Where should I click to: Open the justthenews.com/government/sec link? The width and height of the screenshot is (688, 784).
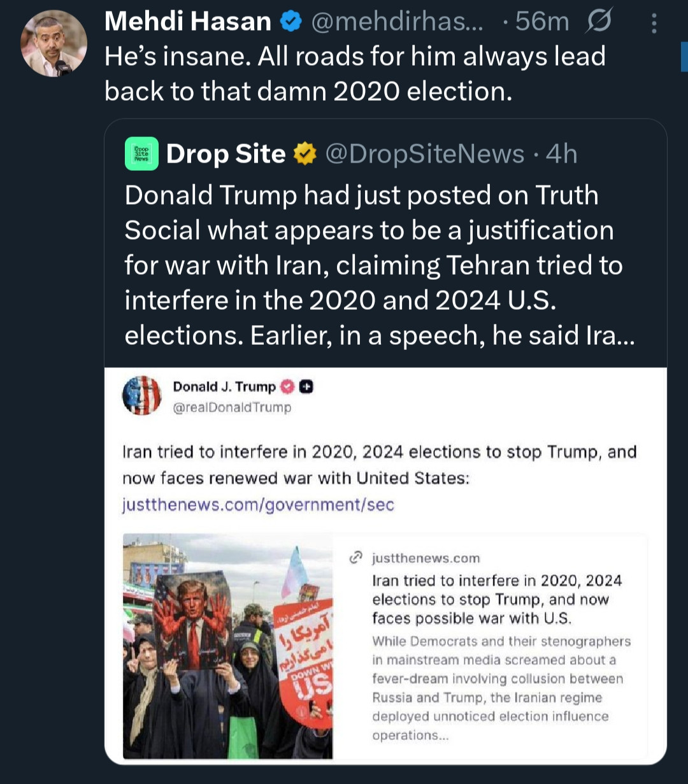click(x=258, y=505)
